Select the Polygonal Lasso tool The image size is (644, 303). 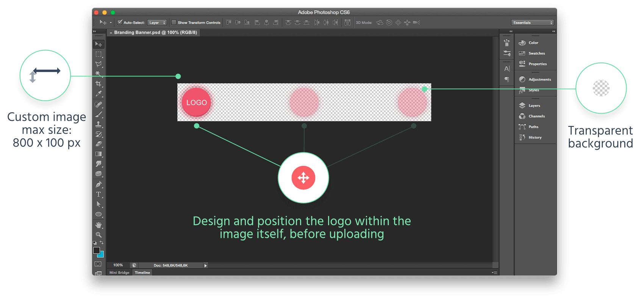click(x=98, y=64)
